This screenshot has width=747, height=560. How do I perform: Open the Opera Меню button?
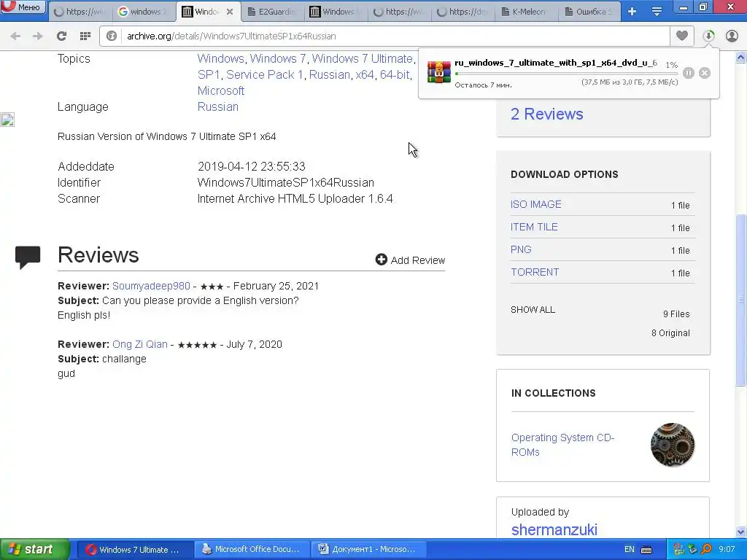(x=23, y=7)
